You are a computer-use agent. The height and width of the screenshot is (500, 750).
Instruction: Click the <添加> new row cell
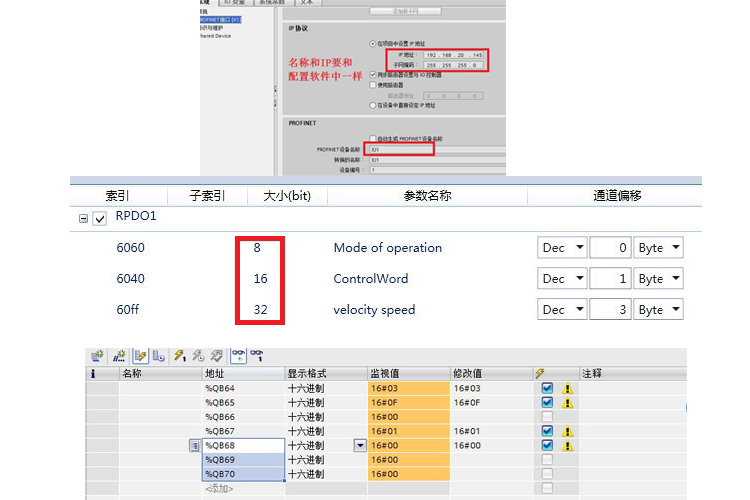point(243,489)
